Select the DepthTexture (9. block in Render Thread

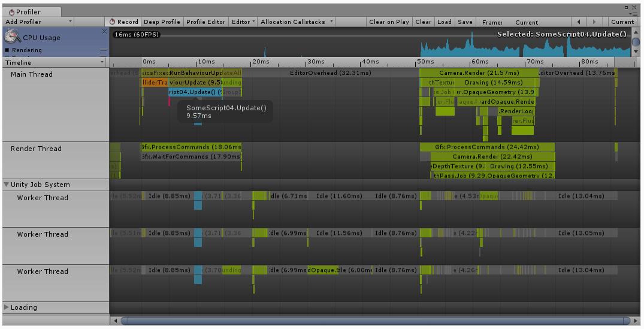coord(458,167)
